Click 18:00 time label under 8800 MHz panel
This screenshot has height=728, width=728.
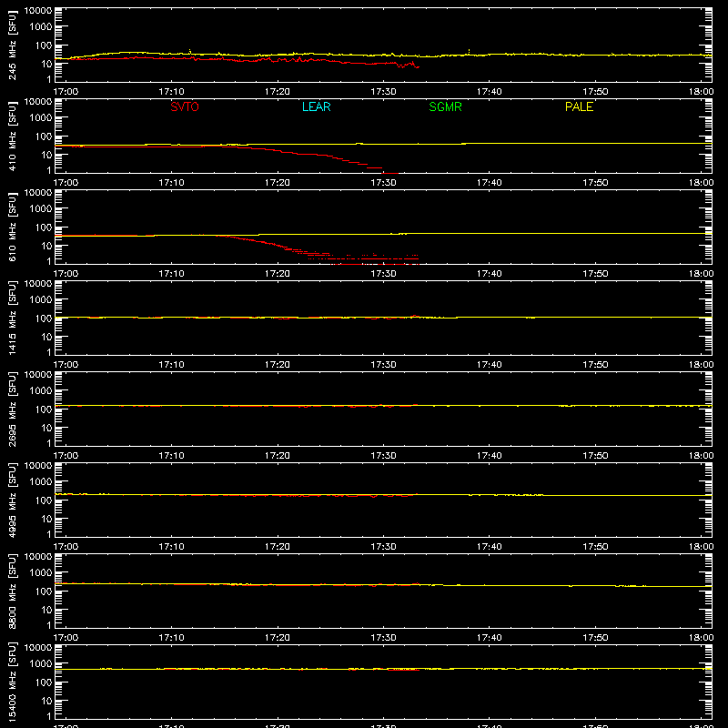pyautogui.click(x=701, y=638)
